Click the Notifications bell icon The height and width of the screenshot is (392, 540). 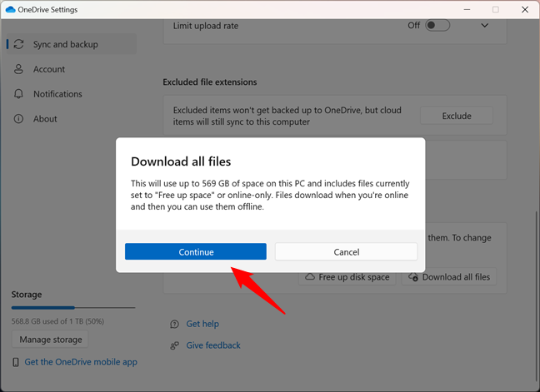pos(18,94)
